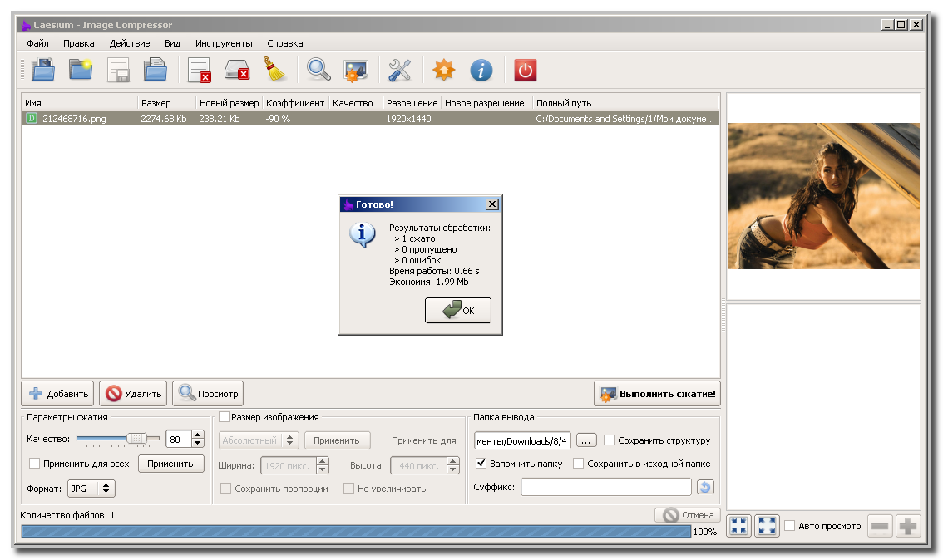Select the 212468716.png file row
The height and width of the screenshot is (560, 943).
tap(74, 119)
